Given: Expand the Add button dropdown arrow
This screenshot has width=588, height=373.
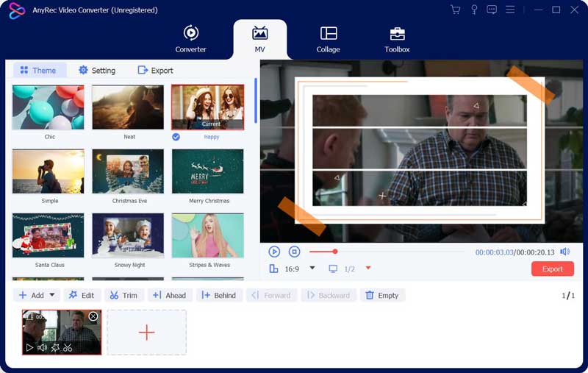Looking at the screenshot, I should pos(51,295).
